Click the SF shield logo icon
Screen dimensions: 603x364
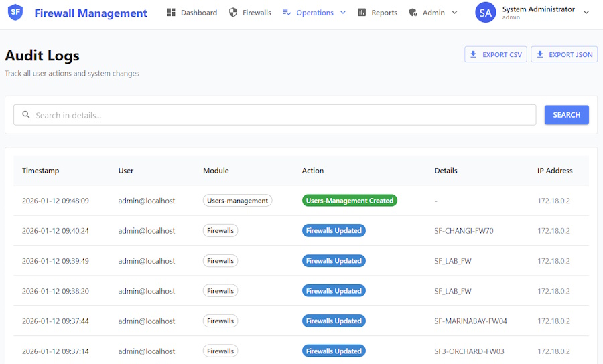click(15, 13)
